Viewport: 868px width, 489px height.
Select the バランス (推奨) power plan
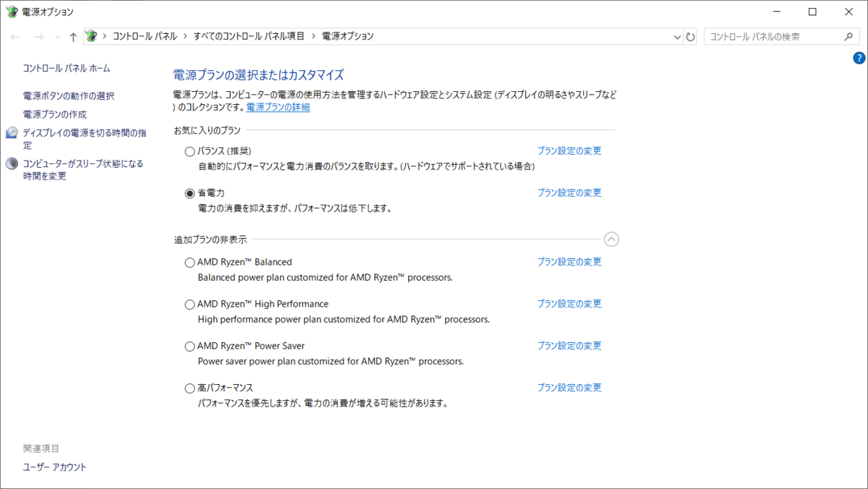(x=189, y=151)
